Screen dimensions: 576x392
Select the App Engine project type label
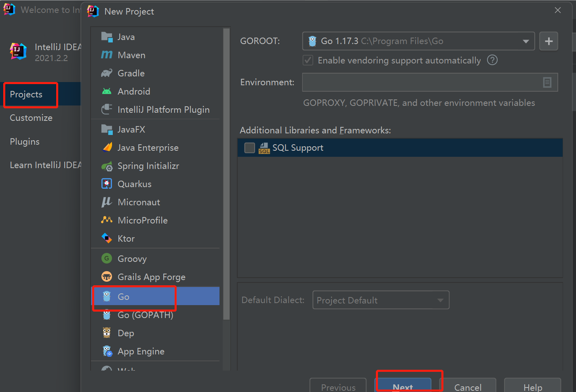(x=141, y=351)
